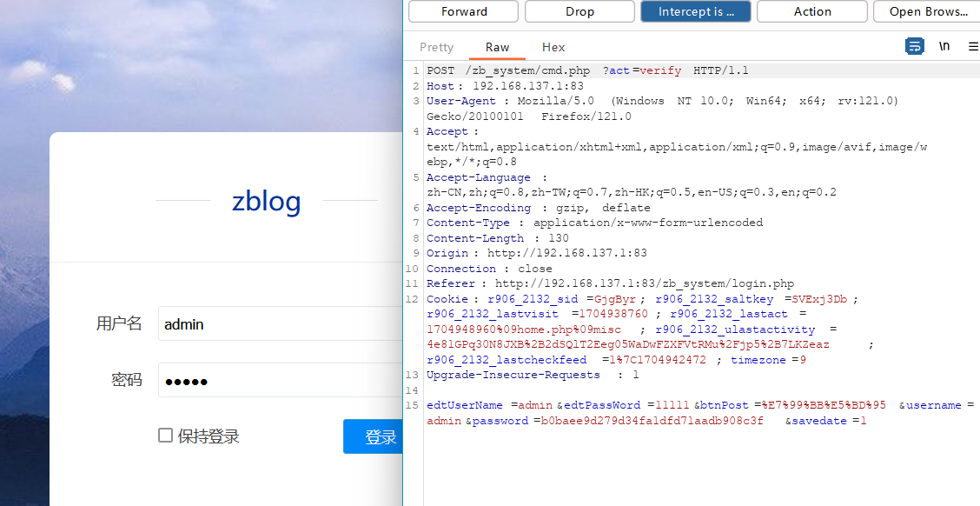Image resolution: width=980 pixels, height=506 pixels.
Task: Click the POST request line one
Action: [x=700, y=70]
